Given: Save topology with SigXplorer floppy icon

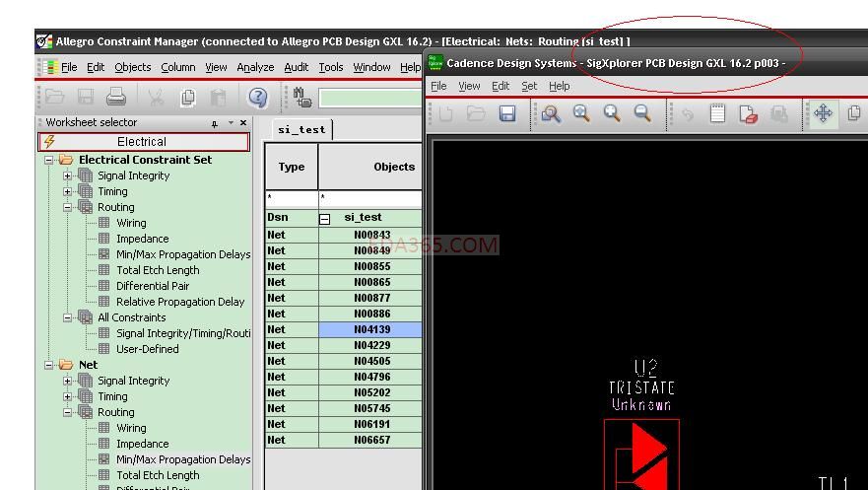Looking at the screenshot, I should [x=507, y=113].
